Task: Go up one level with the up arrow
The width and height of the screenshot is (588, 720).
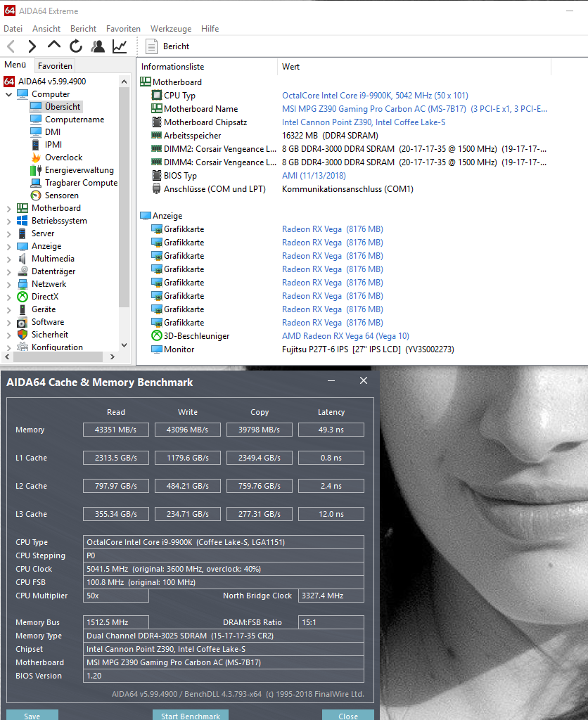Action: tap(53, 45)
